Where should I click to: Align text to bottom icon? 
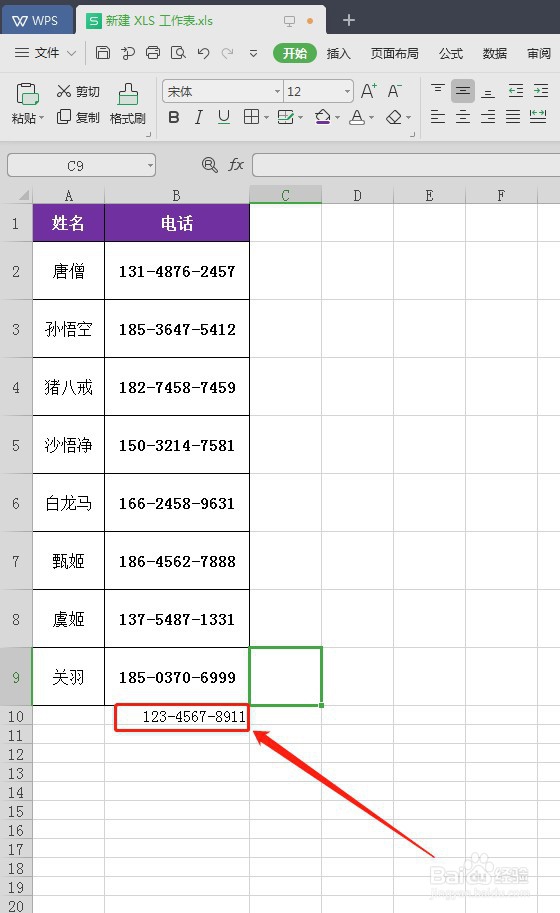pos(488,91)
